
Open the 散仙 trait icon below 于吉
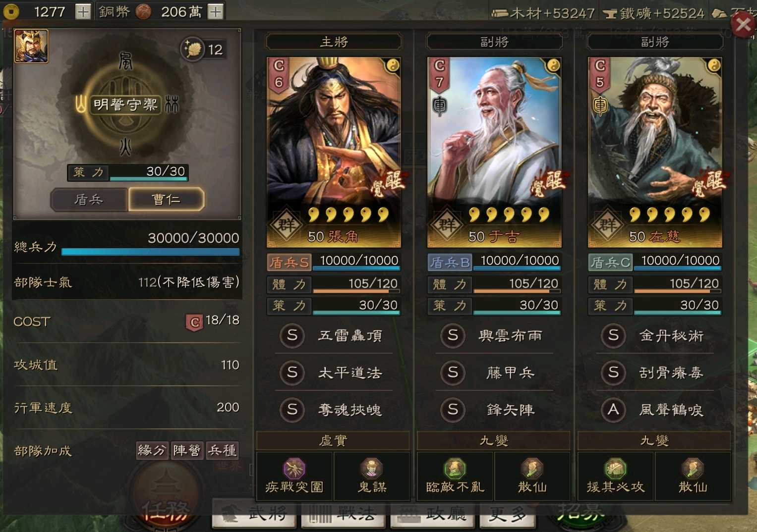point(532,469)
